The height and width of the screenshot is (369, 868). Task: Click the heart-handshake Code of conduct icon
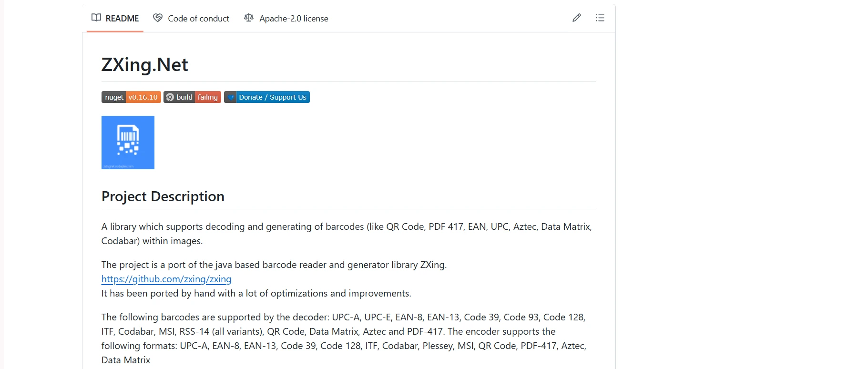click(158, 18)
